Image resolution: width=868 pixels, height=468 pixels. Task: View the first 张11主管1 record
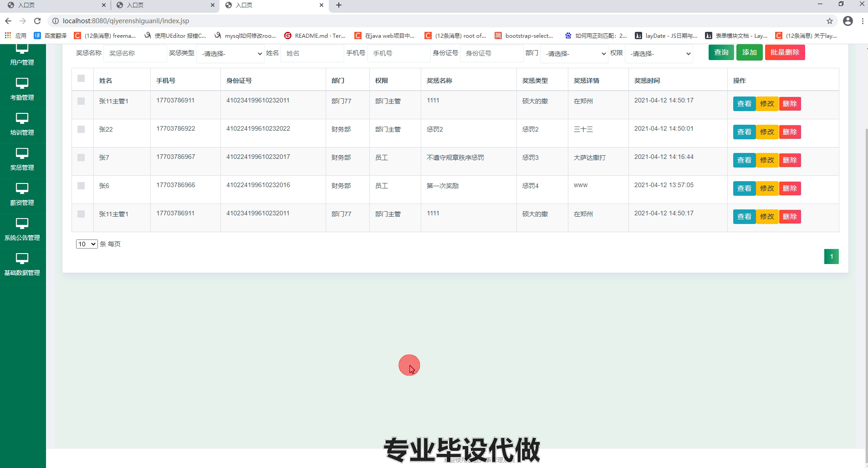click(745, 104)
